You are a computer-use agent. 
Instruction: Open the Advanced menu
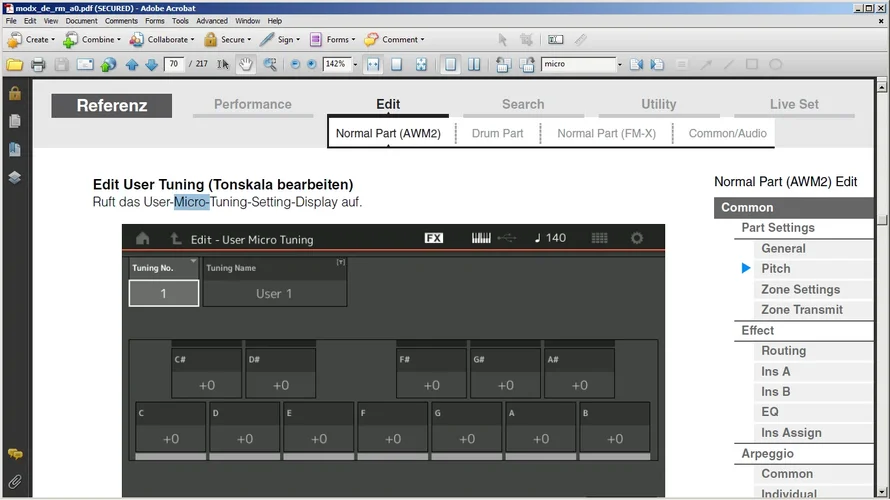(212, 21)
